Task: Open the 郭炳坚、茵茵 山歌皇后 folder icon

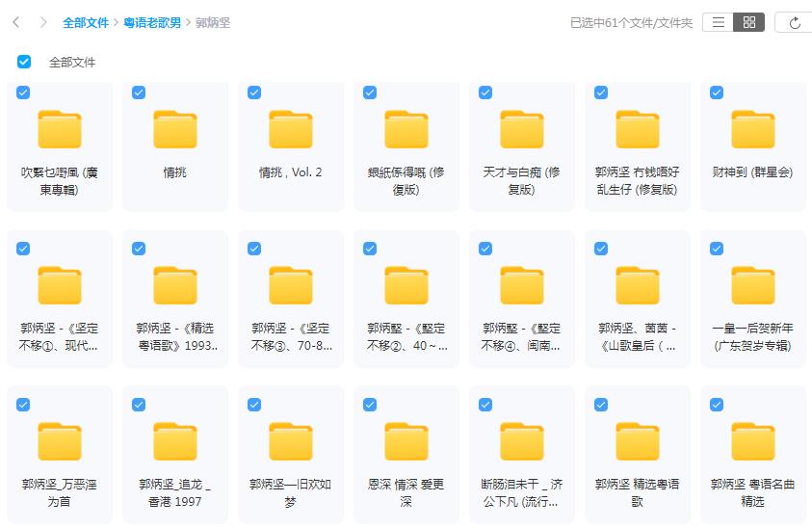Action: point(638,285)
